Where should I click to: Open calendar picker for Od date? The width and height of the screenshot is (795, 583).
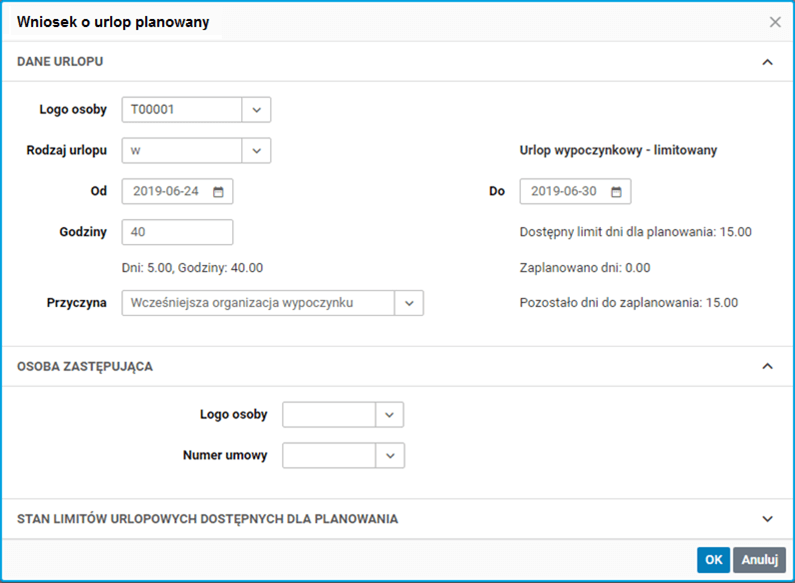(x=218, y=191)
